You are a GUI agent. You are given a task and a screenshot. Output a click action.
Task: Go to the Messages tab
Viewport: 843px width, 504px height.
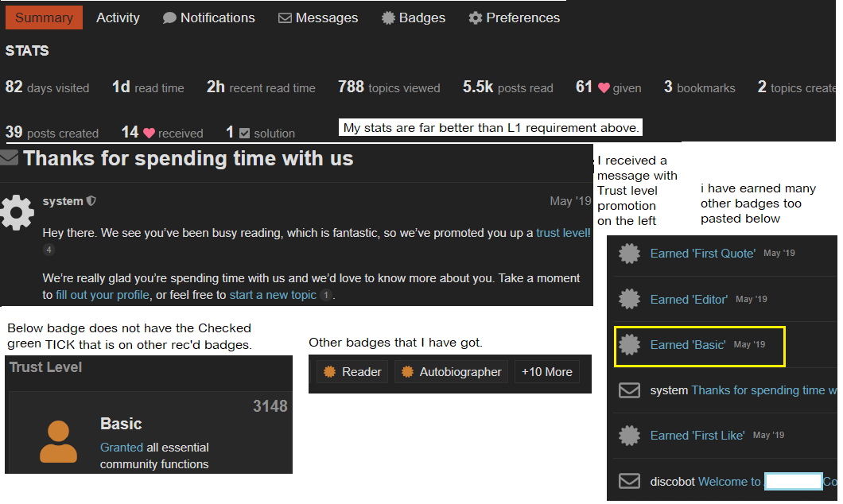318,17
